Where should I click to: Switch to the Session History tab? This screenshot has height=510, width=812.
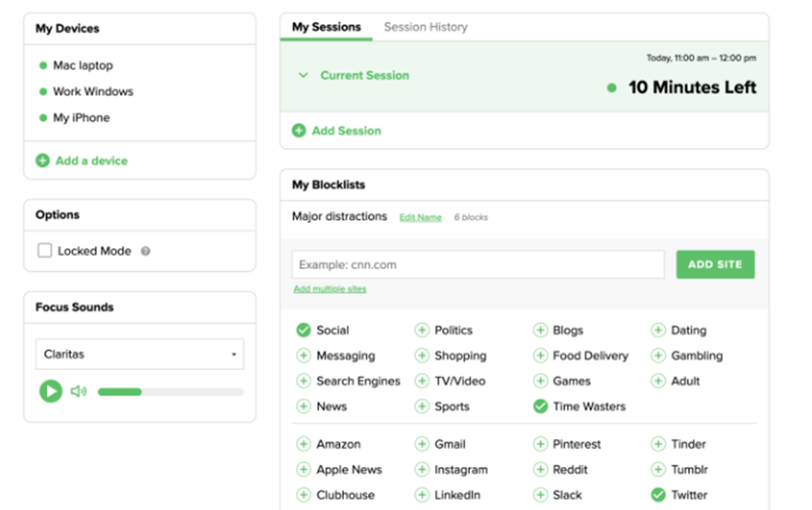tap(426, 27)
